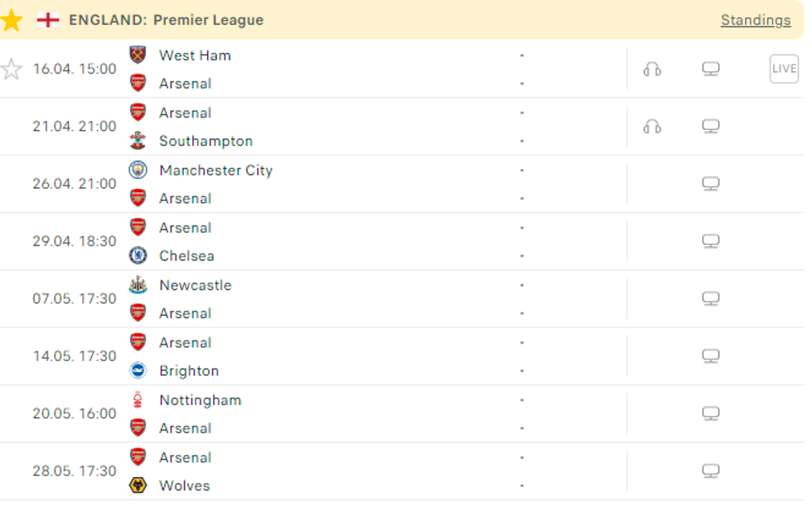The image size is (812, 511).
Task: Open the Nottingham team row
Action: (x=200, y=400)
